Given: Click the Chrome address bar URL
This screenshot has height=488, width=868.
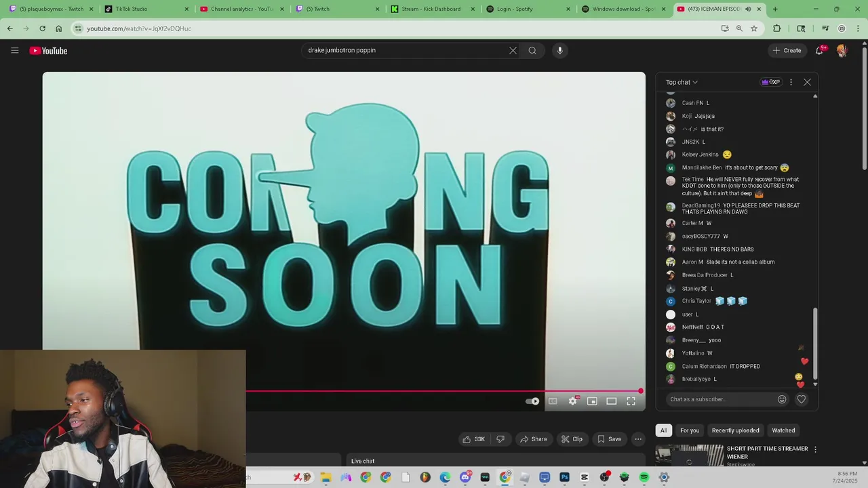Looking at the screenshot, I should pos(139,28).
